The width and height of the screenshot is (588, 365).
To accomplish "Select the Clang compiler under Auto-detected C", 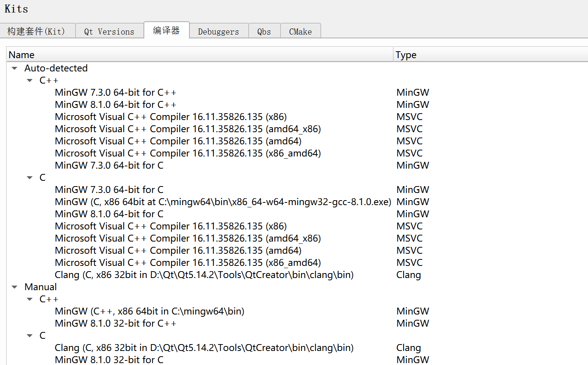I will click(x=204, y=275).
